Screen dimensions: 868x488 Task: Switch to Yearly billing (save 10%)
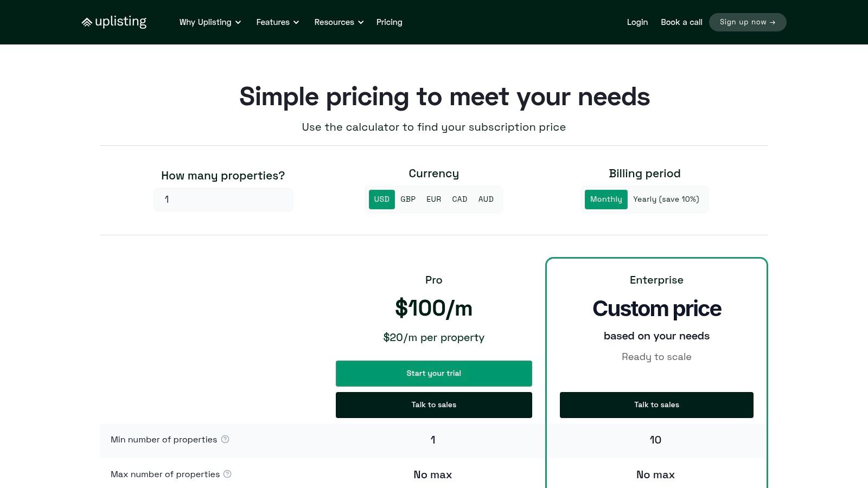point(666,200)
